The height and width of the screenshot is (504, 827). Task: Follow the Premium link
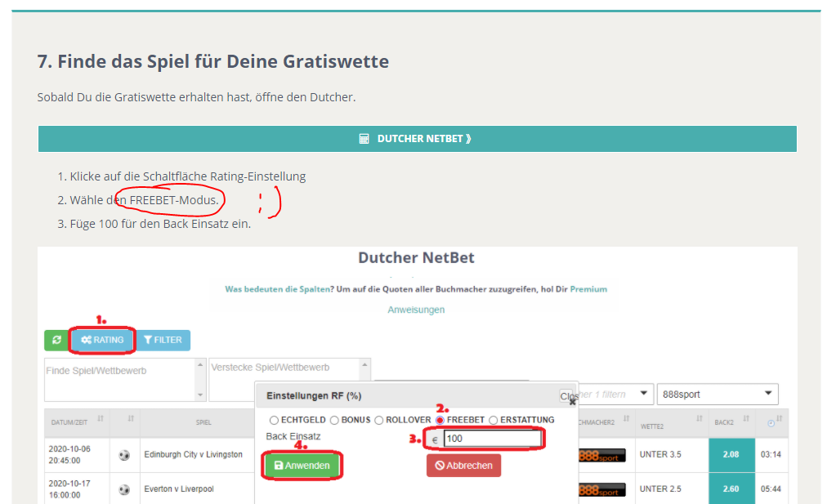(588, 289)
